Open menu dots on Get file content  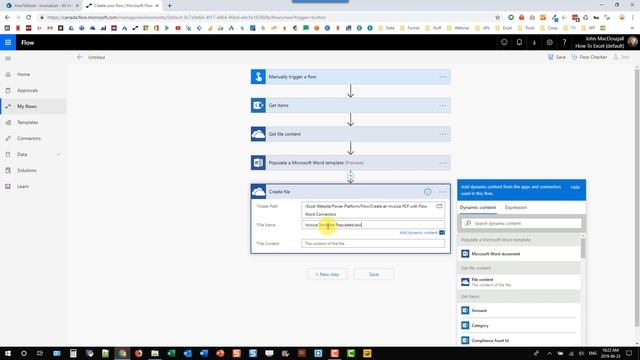pos(443,134)
